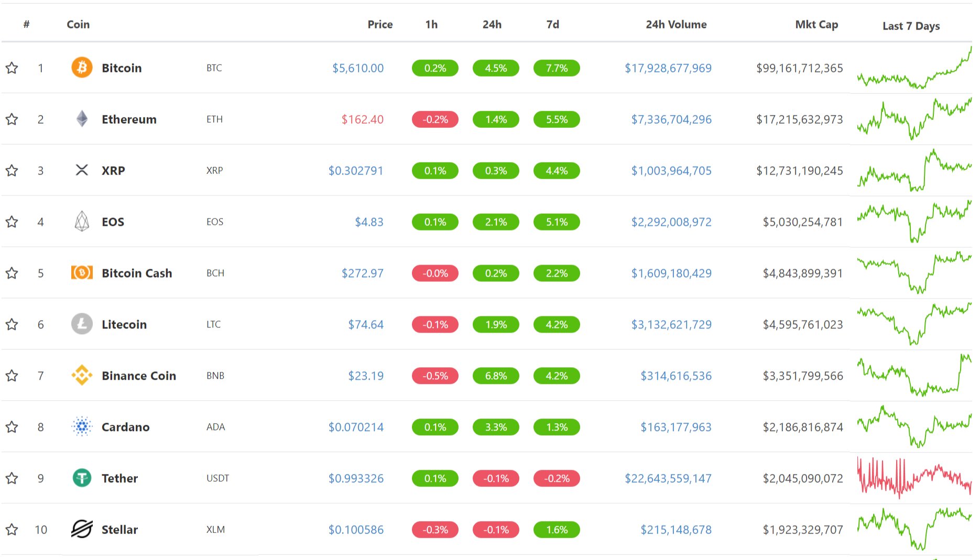Open Tether's red 7-day sparkline chart
980x560 pixels.
tap(914, 477)
